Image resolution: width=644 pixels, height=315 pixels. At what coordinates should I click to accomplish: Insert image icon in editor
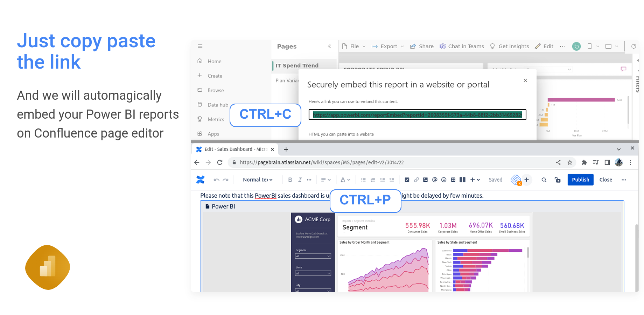425,180
